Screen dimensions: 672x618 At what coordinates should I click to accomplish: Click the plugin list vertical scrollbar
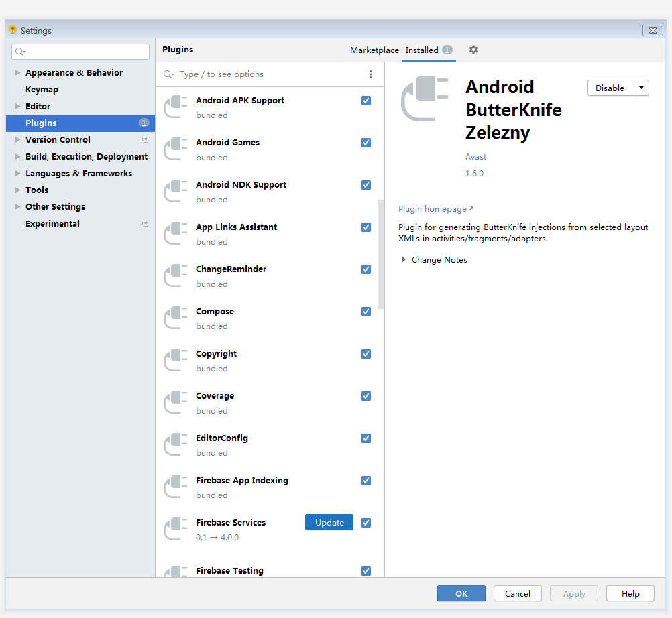(380, 255)
